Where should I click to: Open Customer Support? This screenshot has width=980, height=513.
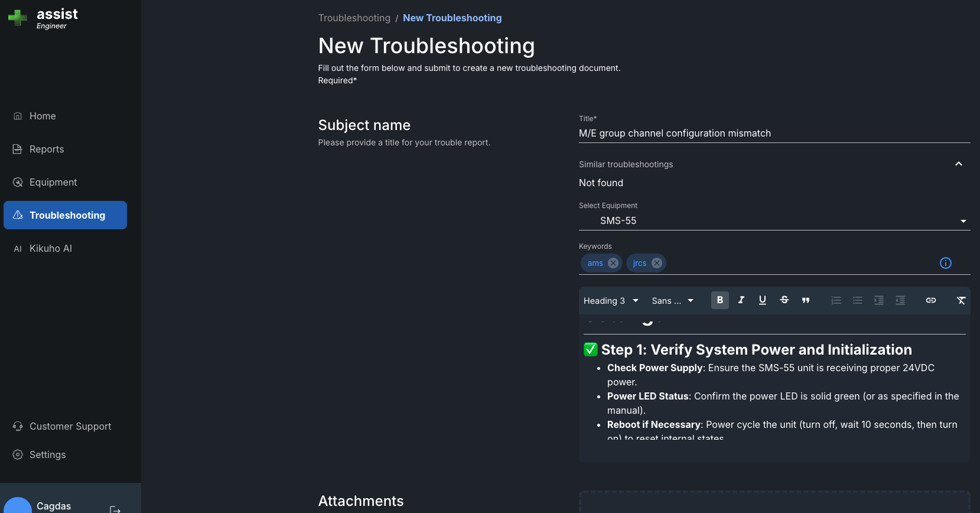pos(65,426)
